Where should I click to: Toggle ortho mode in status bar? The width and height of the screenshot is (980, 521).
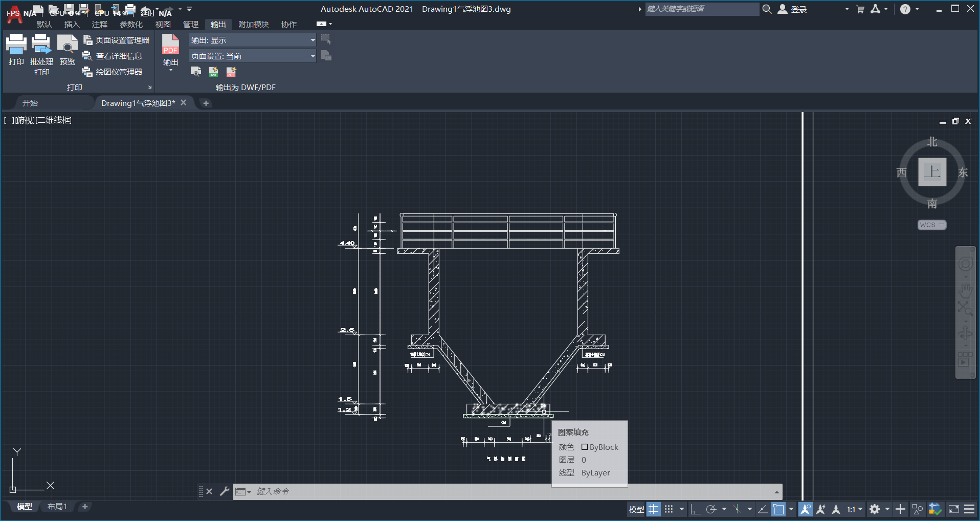[695, 509]
